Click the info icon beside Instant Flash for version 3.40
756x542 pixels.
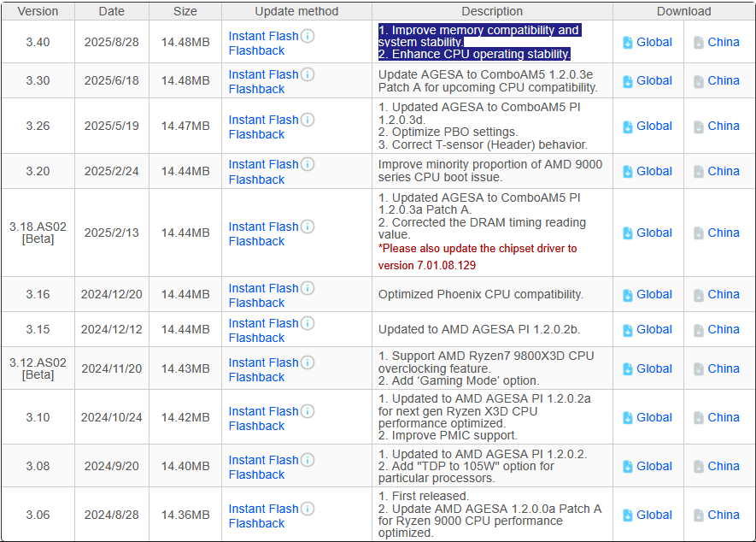click(308, 36)
